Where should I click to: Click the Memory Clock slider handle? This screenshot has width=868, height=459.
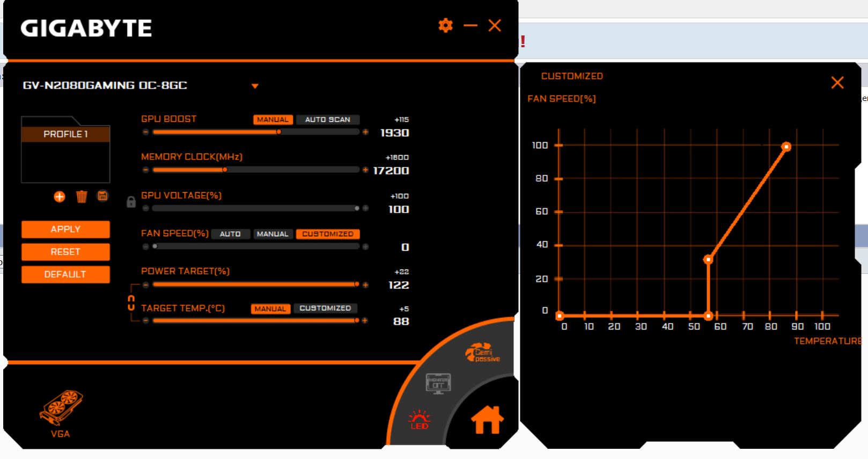tap(225, 170)
